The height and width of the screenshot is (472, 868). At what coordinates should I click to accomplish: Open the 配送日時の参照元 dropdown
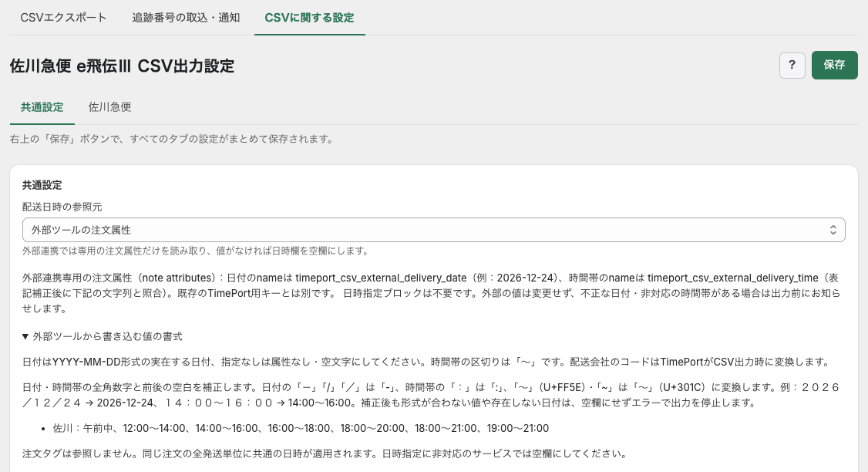click(x=433, y=230)
